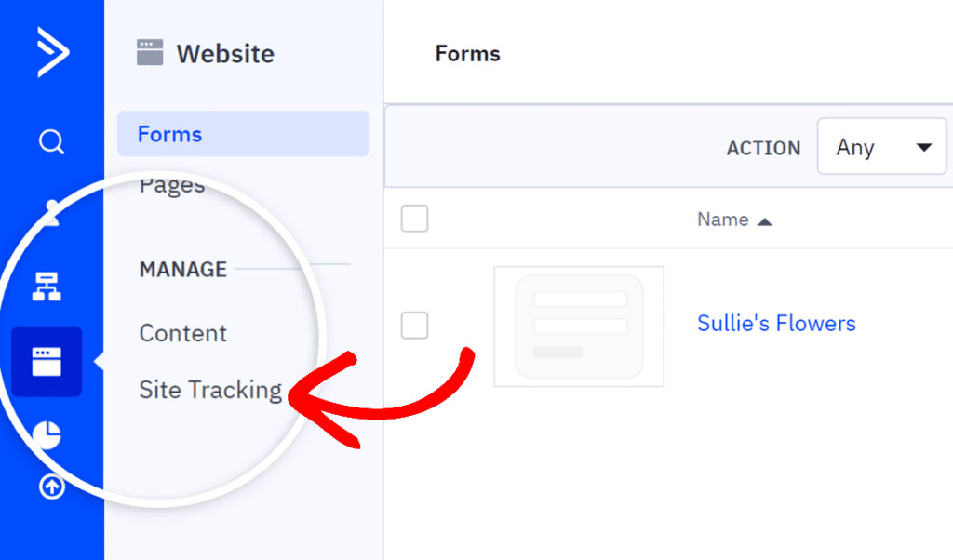
Task: Open the Sullie's Flowers form link
Action: coord(776,323)
